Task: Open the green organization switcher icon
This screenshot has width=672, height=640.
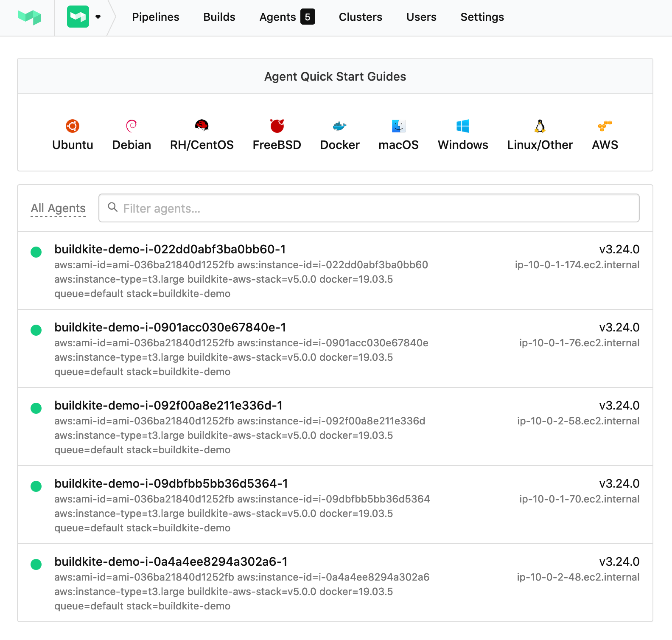Action: (x=78, y=17)
